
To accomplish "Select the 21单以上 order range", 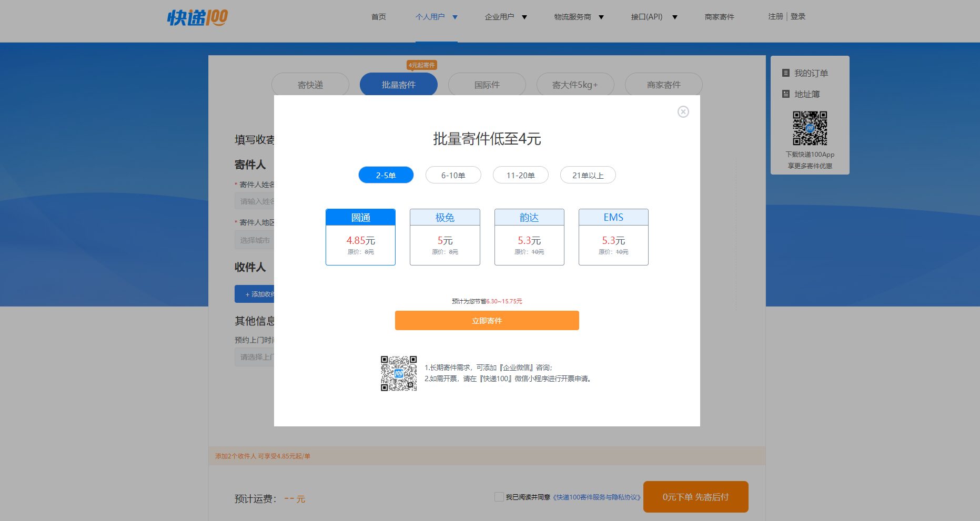I will 588,175.
